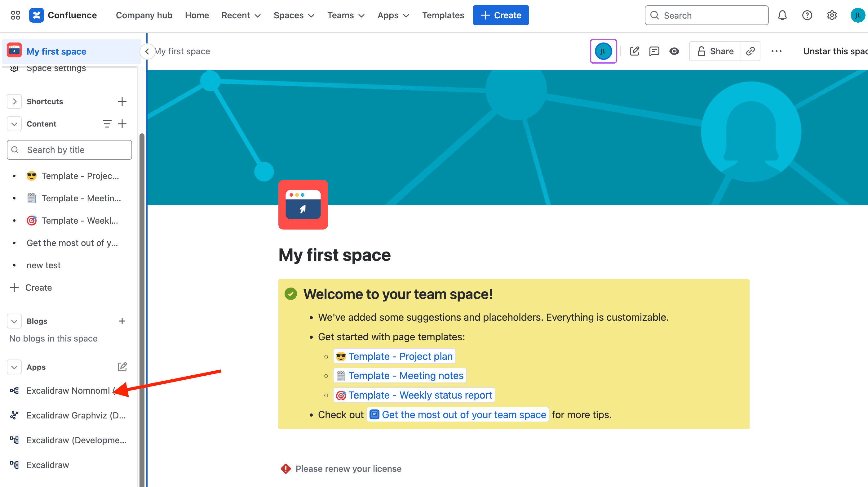Click the top Search field
868x487 pixels.
coord(706,15)
